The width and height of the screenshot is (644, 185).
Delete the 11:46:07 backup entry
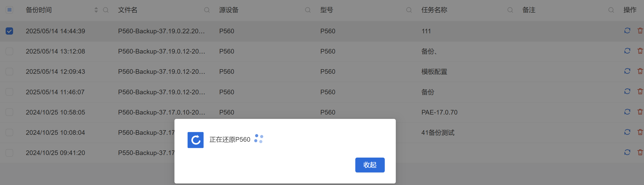click(640, 91)
